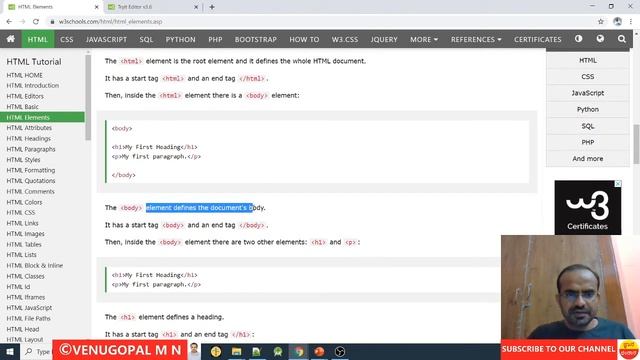Image resolution: width=640 pixels, height=360 pixels.
Task: Go back with the browser back arrow
Action: [9, 22]
